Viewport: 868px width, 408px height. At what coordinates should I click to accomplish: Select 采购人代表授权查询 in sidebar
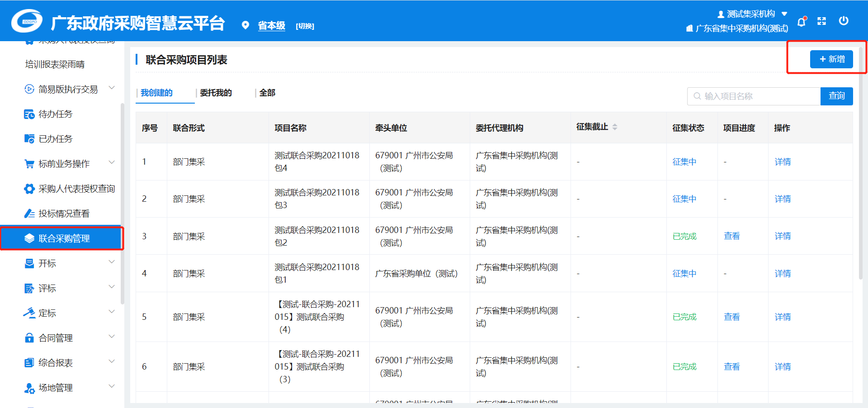point(76,189)
